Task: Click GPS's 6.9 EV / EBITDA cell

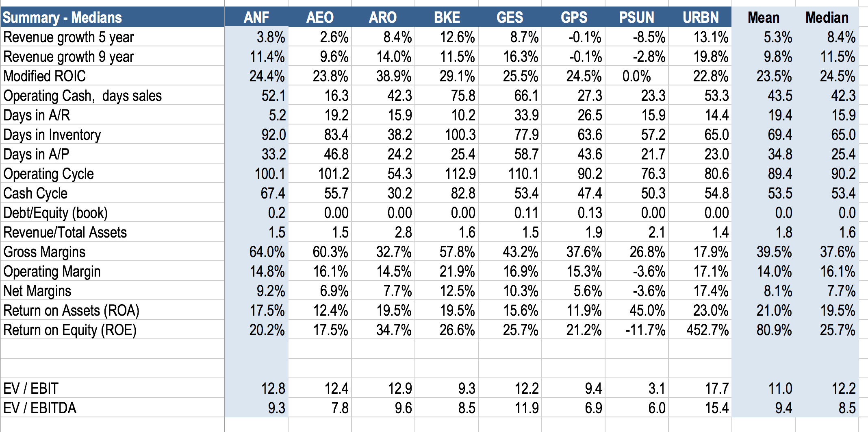Action: click(x=593, y=408)
